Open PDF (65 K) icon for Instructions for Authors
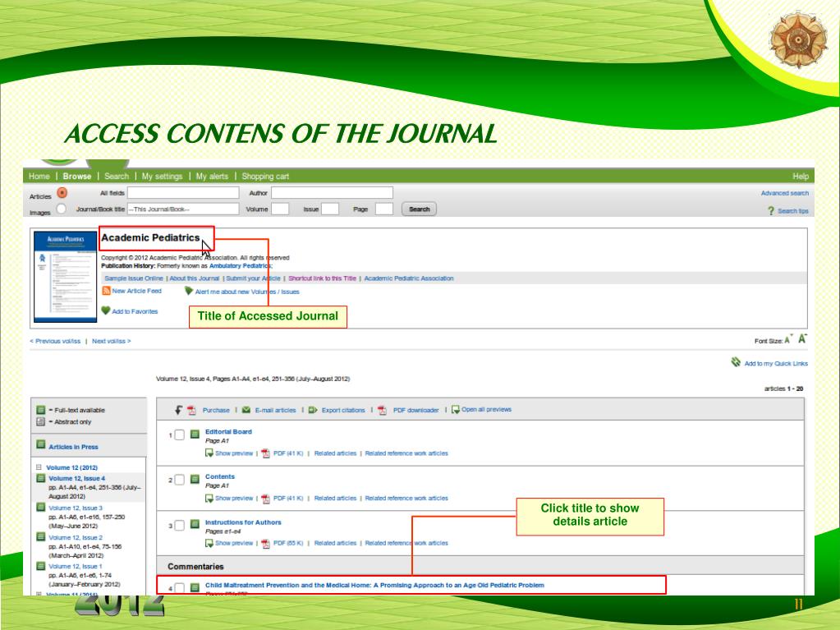This screenshot has width=840, height=630. (265, 544)
